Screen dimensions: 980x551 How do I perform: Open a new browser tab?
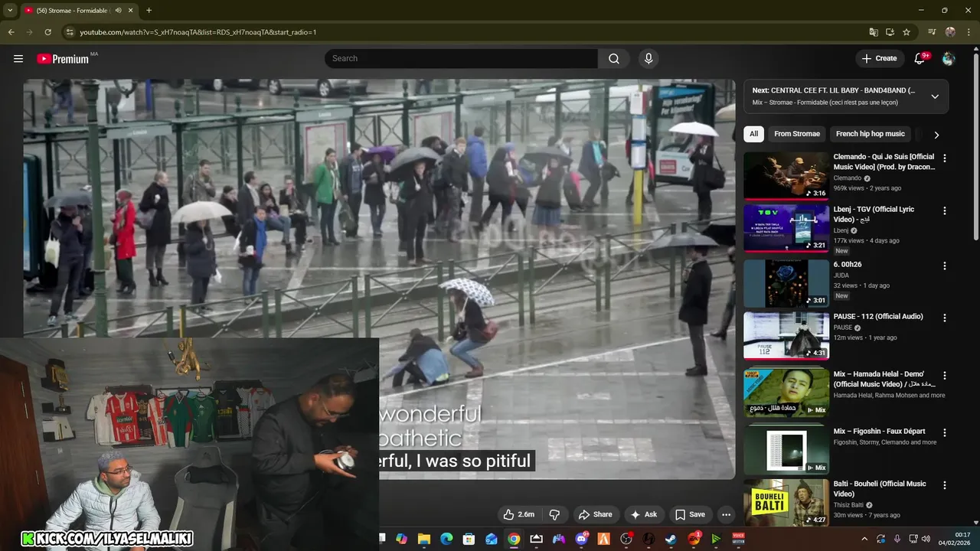[149, 11]
